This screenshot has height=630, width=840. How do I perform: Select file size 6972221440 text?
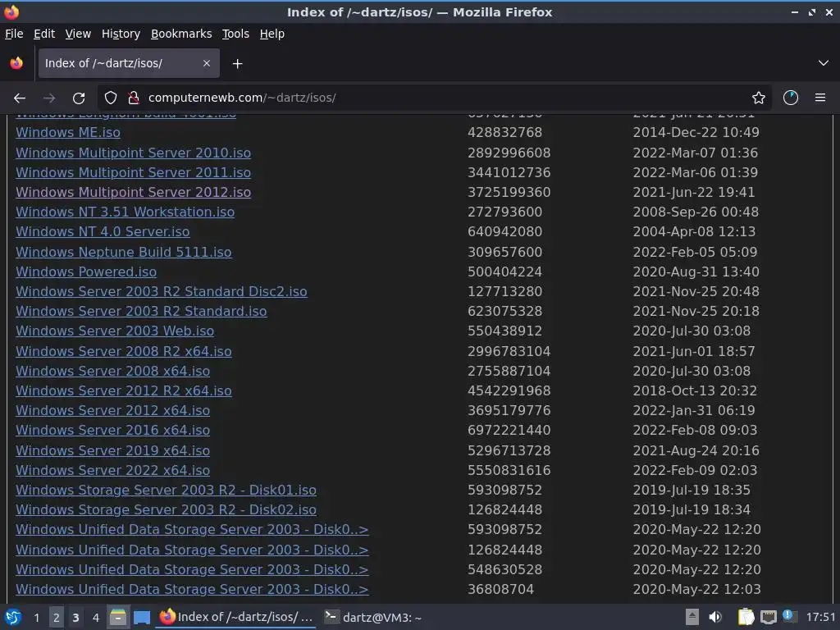(x=509, y=431)
